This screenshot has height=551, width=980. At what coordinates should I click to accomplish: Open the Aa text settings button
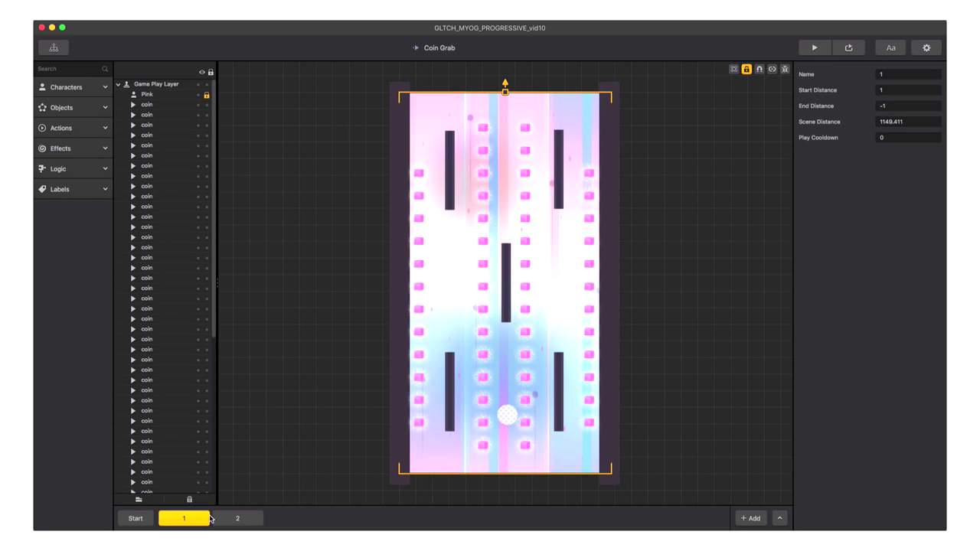point(890,47)
